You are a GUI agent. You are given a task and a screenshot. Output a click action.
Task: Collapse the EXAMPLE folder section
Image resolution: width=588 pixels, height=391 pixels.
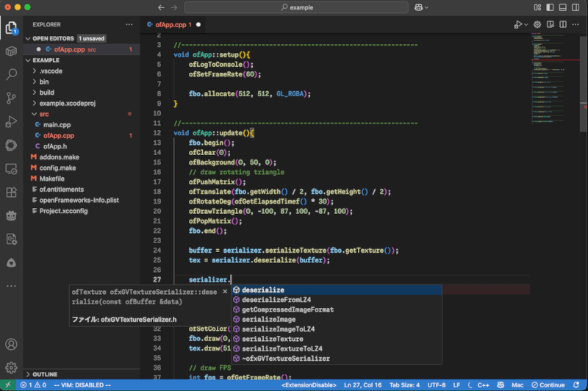pos(28,60)
